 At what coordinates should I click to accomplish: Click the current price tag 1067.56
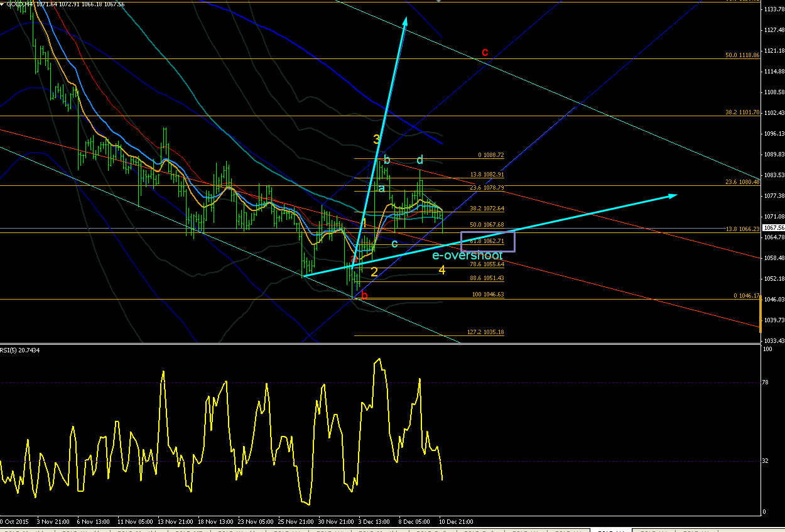pos(772,228)
